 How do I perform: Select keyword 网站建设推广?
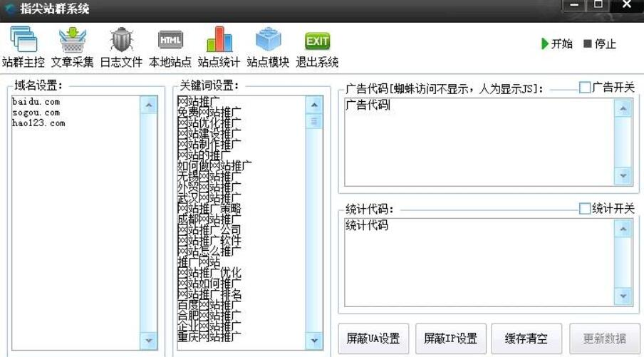pyautogui.click(x=209, y=133)
